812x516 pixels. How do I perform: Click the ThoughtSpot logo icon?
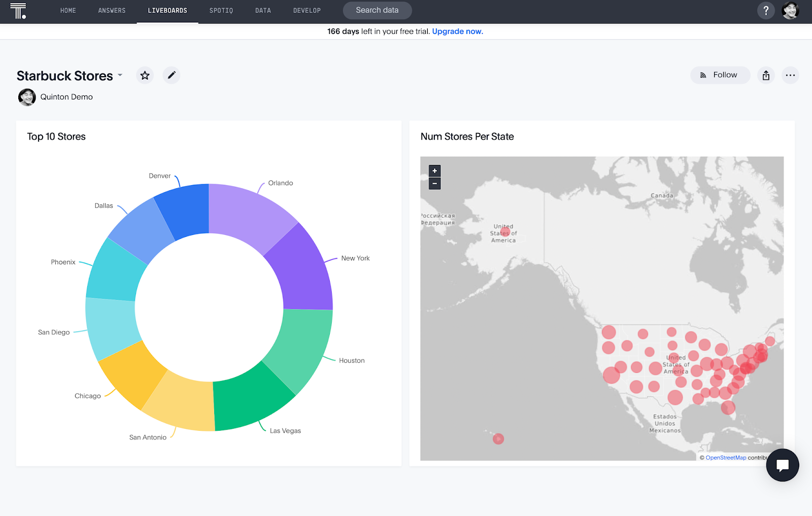[18, 11]
